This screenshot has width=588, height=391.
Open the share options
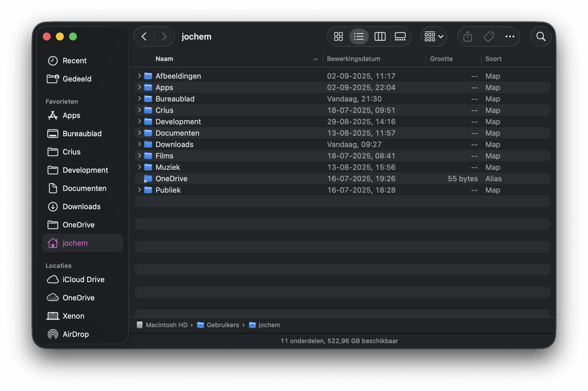click(467, 36)
